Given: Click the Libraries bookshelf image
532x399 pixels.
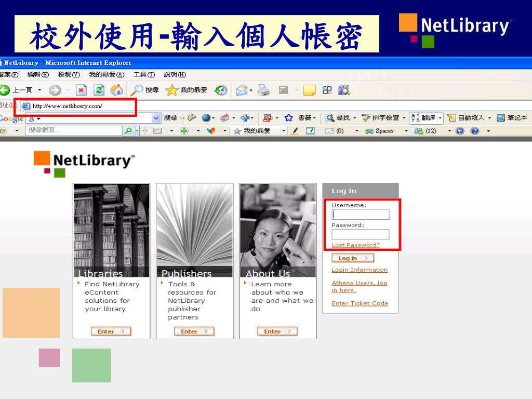Looking at the screenshot, I should coord(111,230).
